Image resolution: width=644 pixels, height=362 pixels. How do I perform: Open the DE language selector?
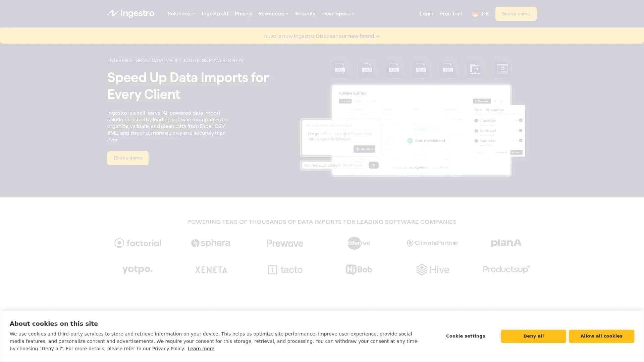click(x=480, y=14)
